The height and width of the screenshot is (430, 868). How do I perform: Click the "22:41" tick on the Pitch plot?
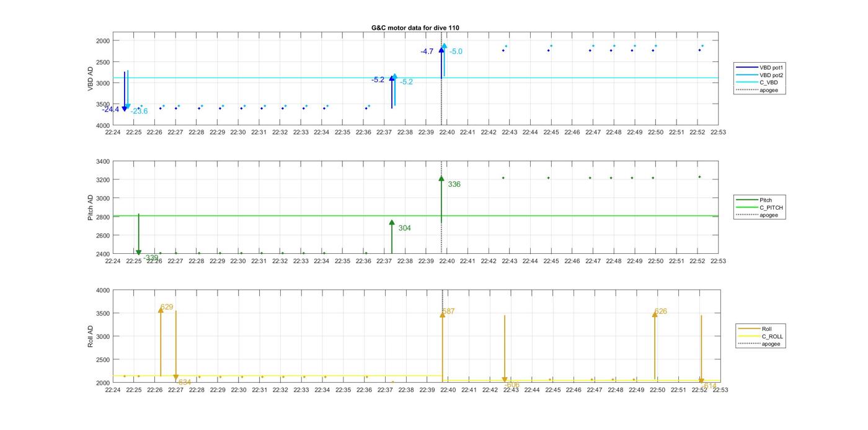(468, 261)
